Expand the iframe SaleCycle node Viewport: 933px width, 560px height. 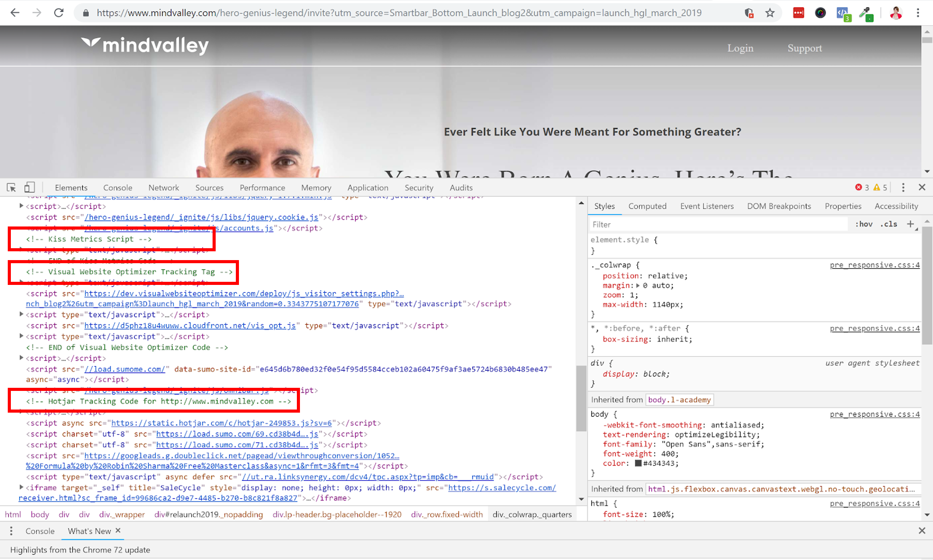21,487
